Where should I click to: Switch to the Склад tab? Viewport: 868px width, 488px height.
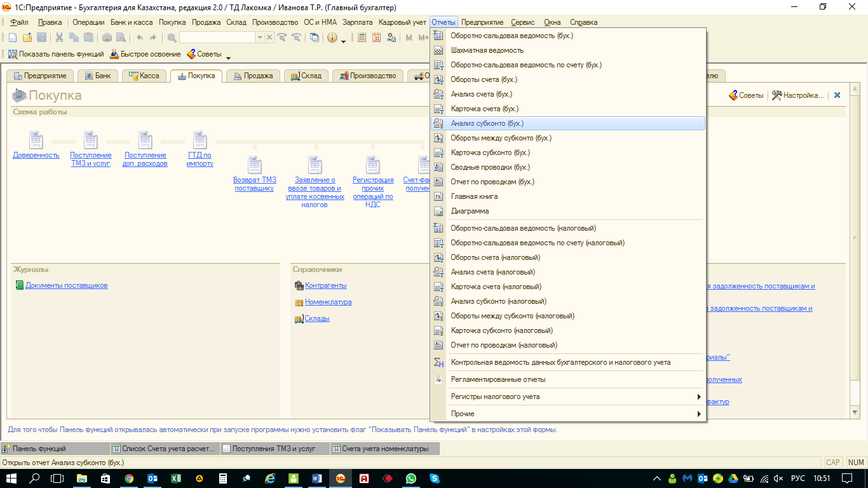click(306, 76)
